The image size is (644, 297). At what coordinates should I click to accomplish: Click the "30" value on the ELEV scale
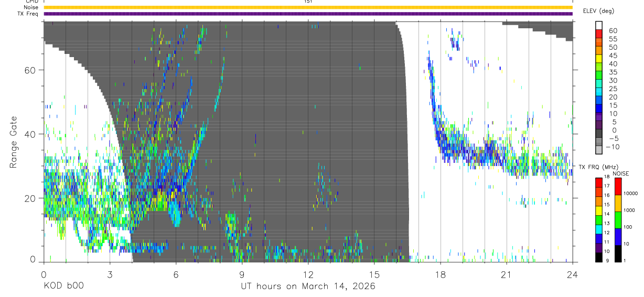click(613, 80)
